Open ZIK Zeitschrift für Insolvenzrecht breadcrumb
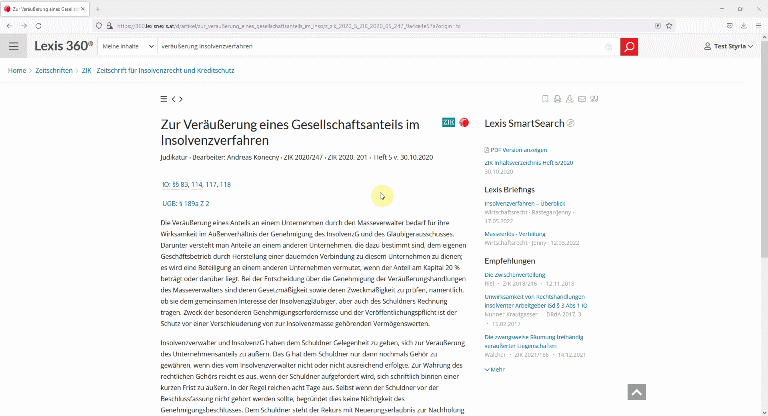This screenshot has width=768, height=416. pos(158,71)
